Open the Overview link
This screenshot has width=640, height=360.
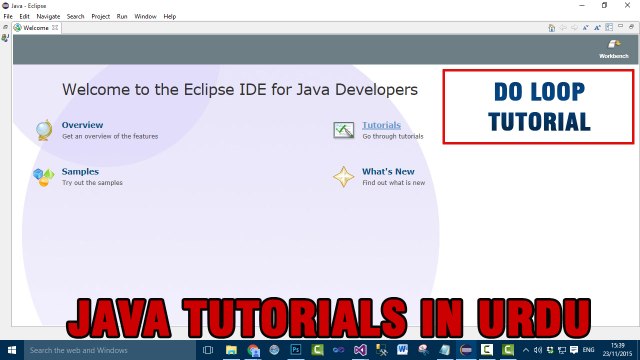(x=82, y=125)
